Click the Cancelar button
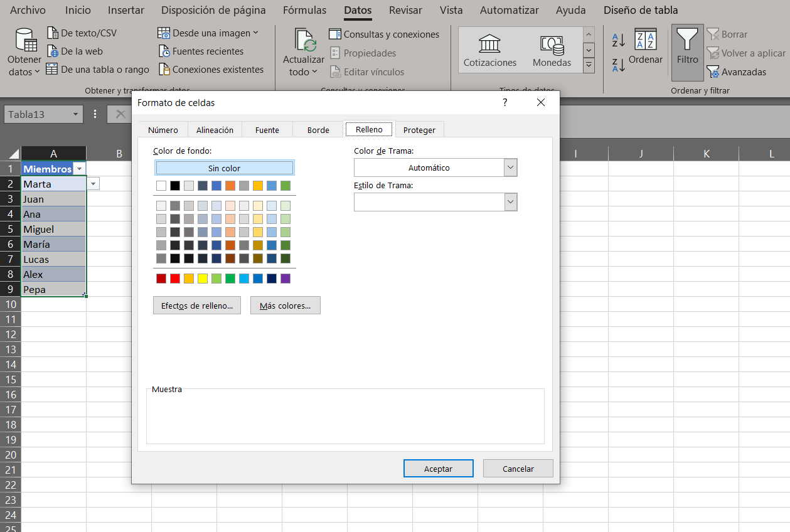790x532 pixels. 518,469
